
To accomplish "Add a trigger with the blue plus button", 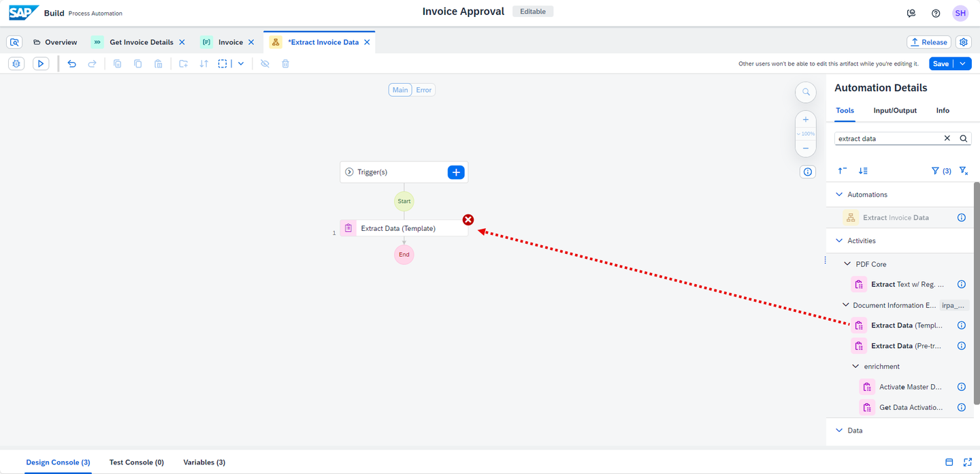I will tap(456, 172).
